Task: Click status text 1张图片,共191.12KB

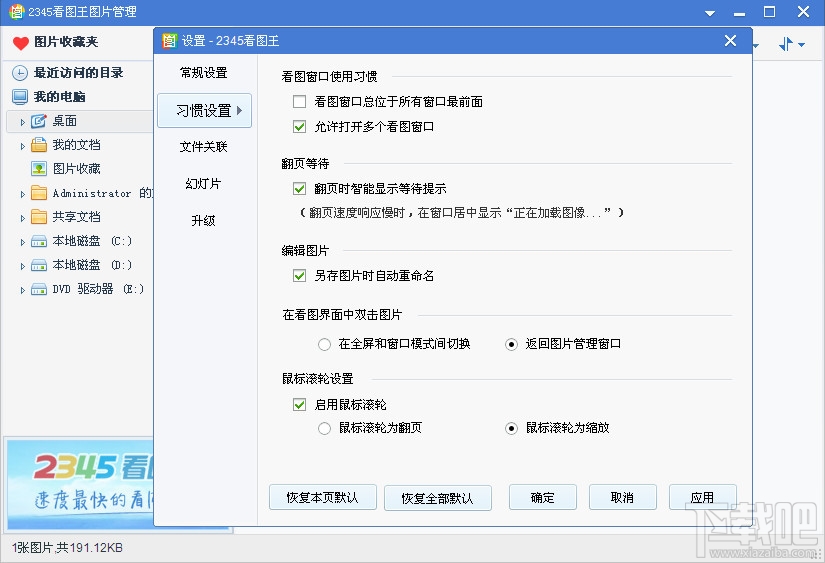Action: [67, 548]
